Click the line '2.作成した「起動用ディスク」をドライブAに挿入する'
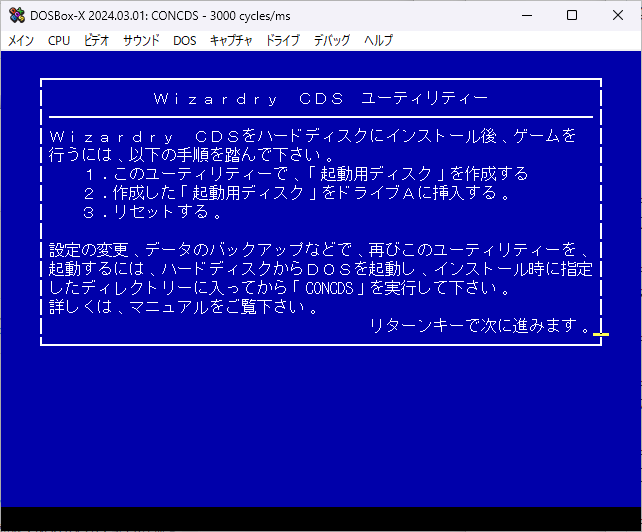642x532 pixels. coord(297,193)
